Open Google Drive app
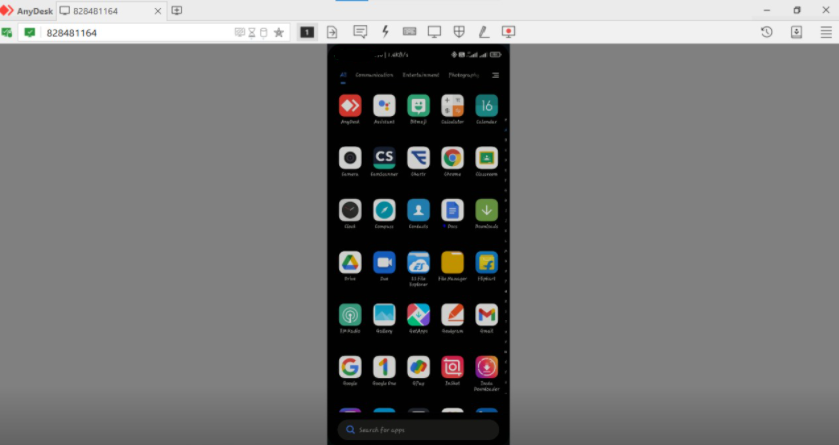839x445 pixels. [x=350, y=263]
